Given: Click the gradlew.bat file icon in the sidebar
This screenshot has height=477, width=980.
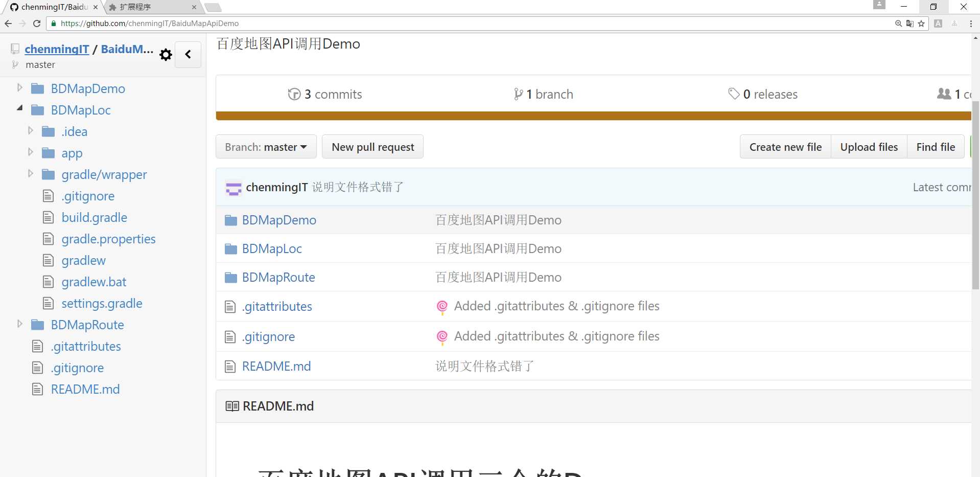Looking at the screenshot, I should [48, 282].
